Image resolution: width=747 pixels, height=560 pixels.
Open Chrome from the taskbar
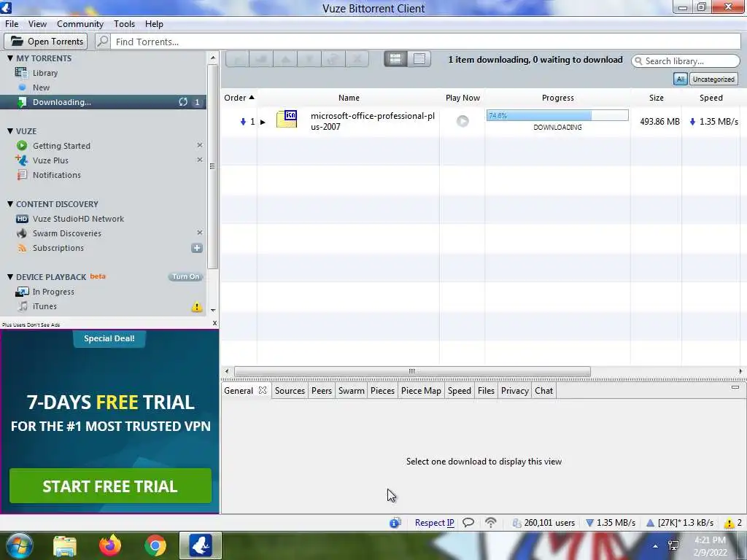pos(155,545)
